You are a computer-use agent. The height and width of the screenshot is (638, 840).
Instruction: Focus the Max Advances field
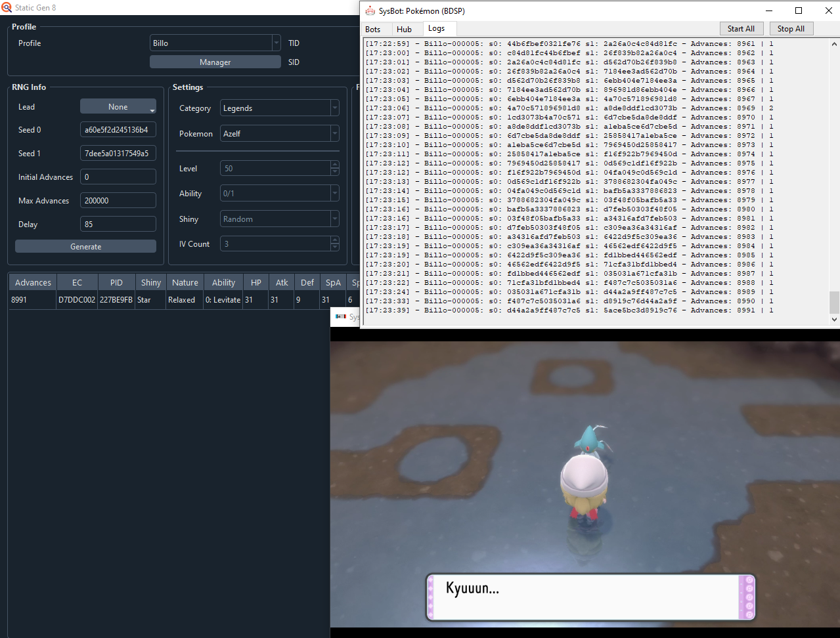coord(118,201)
